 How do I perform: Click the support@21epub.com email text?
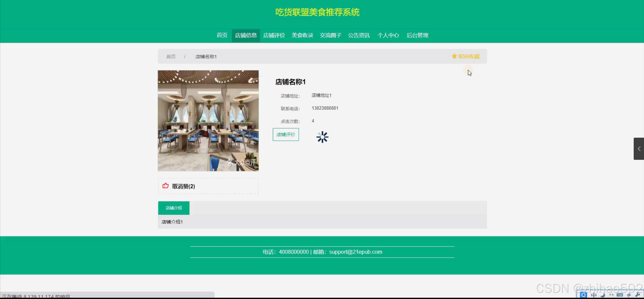coord(355,252)
